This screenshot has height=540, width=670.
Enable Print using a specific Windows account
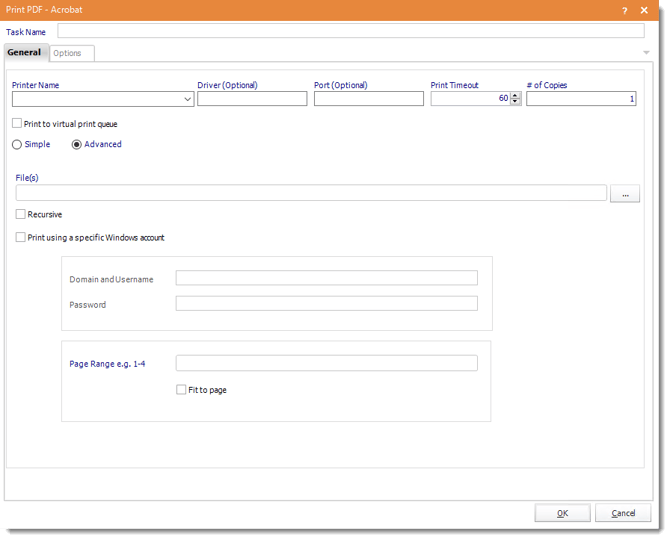21,238
